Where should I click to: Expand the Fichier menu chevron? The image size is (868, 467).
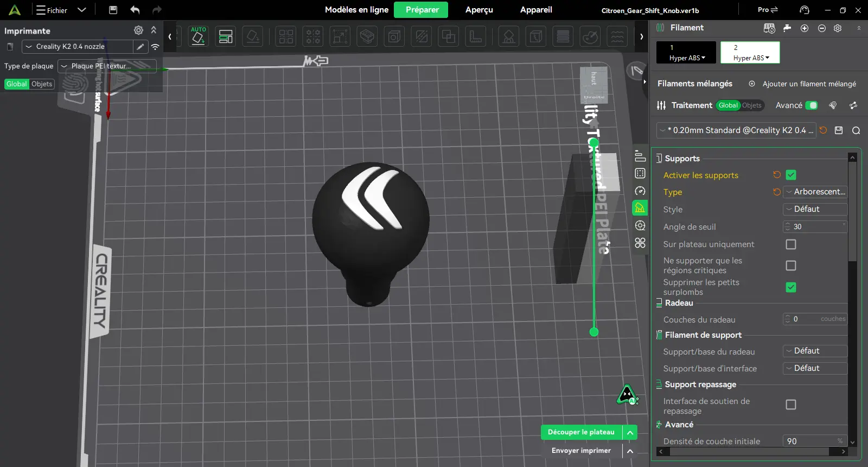pyautogui.click(x=82, y=10)
